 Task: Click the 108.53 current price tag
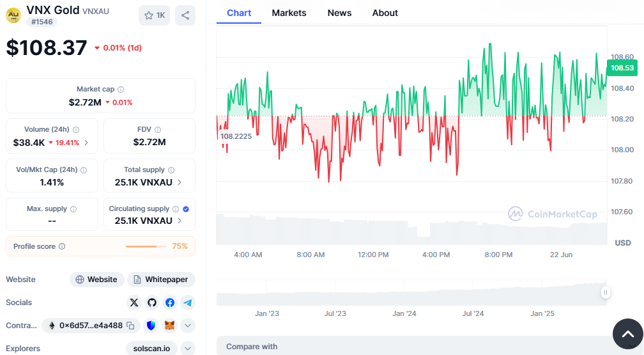click(622, 68)
